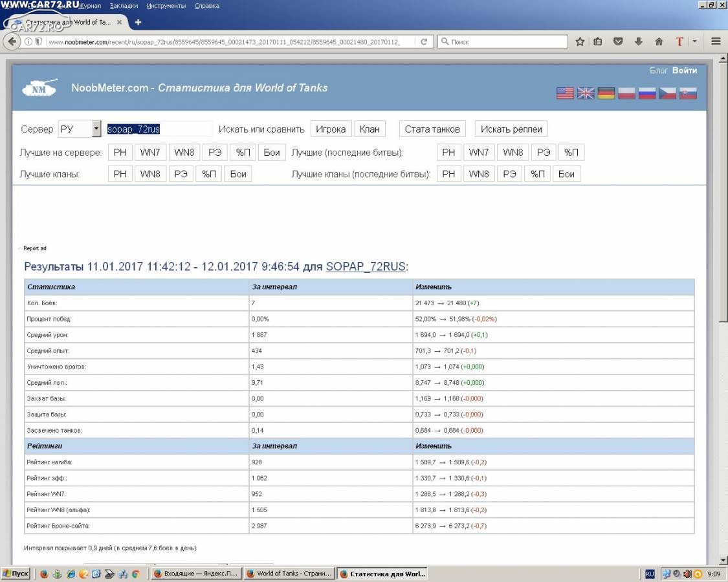Select the Slovak flag language

point(688,93)
